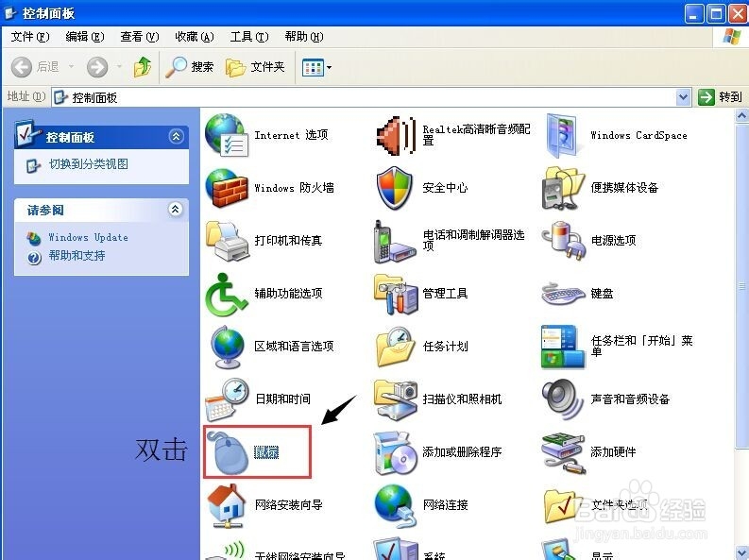Click the 转到 go button
The height and width of the screenshot is (560, 749).
(x=721, y=97)
